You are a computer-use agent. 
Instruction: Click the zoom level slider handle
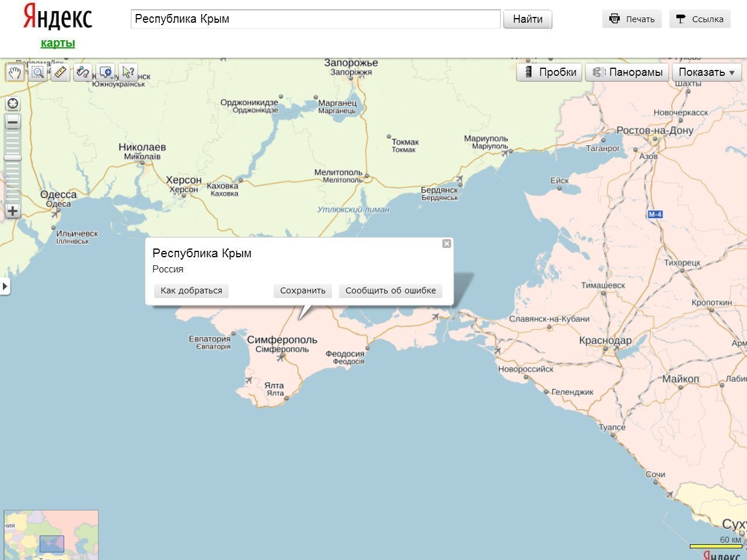coord(13,158)
